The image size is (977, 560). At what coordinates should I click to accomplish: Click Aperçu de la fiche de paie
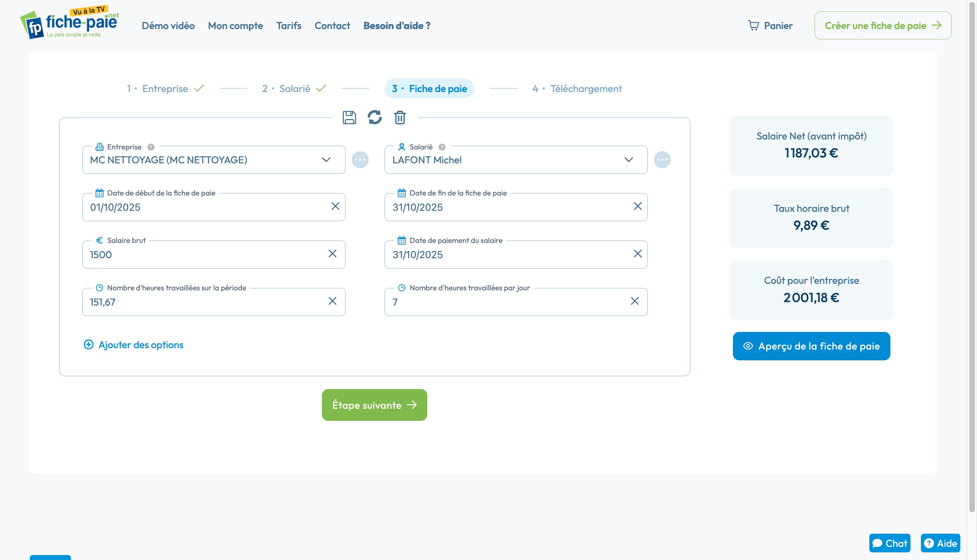pos(811,346)
